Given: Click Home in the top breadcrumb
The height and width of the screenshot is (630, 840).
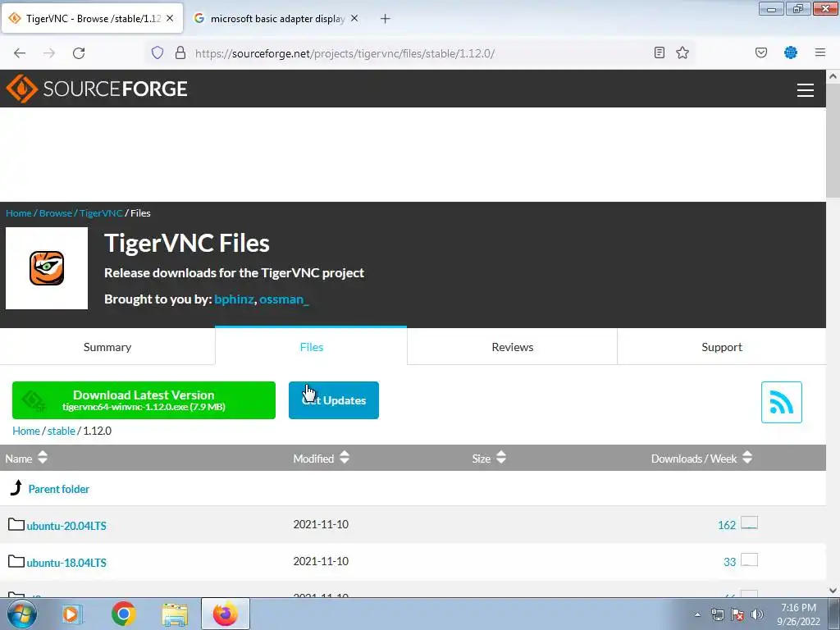Looking at the screenshot, I should click(x=19, y=212).
